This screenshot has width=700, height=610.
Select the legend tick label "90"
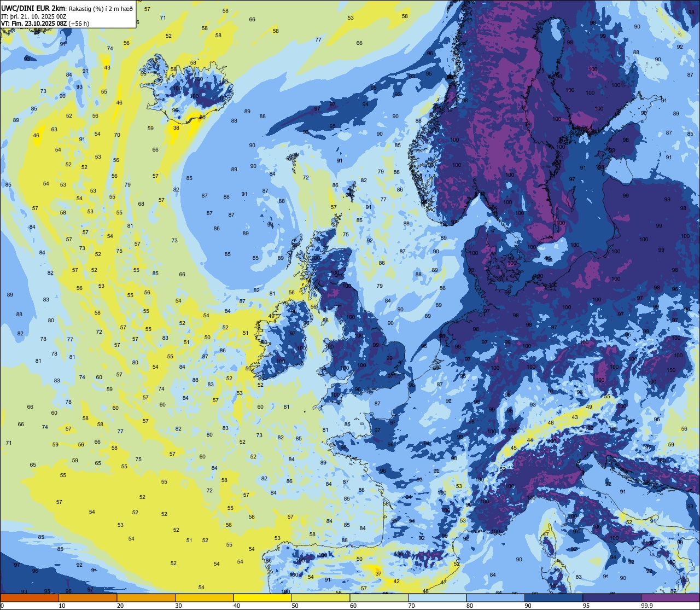(528, 606)
